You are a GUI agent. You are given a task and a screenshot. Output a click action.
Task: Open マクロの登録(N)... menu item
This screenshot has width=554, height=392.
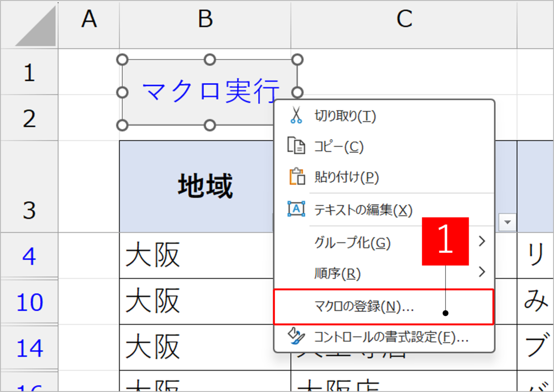coord(384,307)
